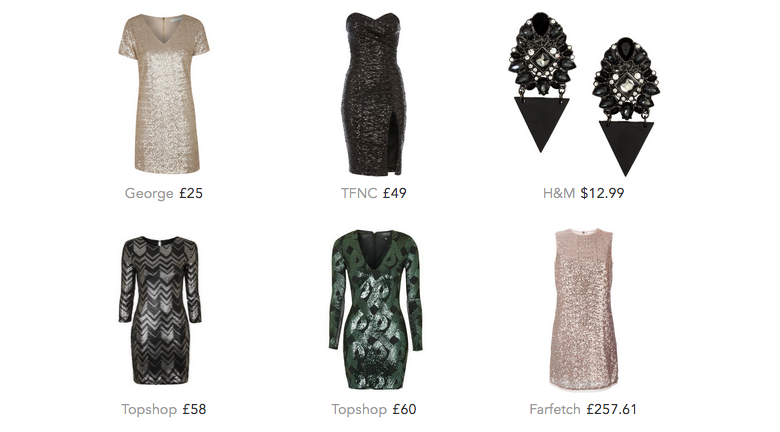Click the Topshop label beside £60
780x432 pixels.
click(359, 410)
